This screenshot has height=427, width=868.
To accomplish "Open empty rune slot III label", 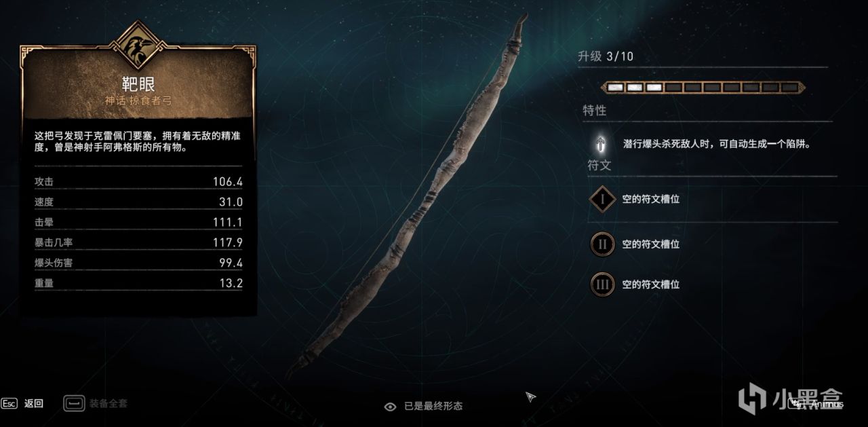I will pos(651,284).
